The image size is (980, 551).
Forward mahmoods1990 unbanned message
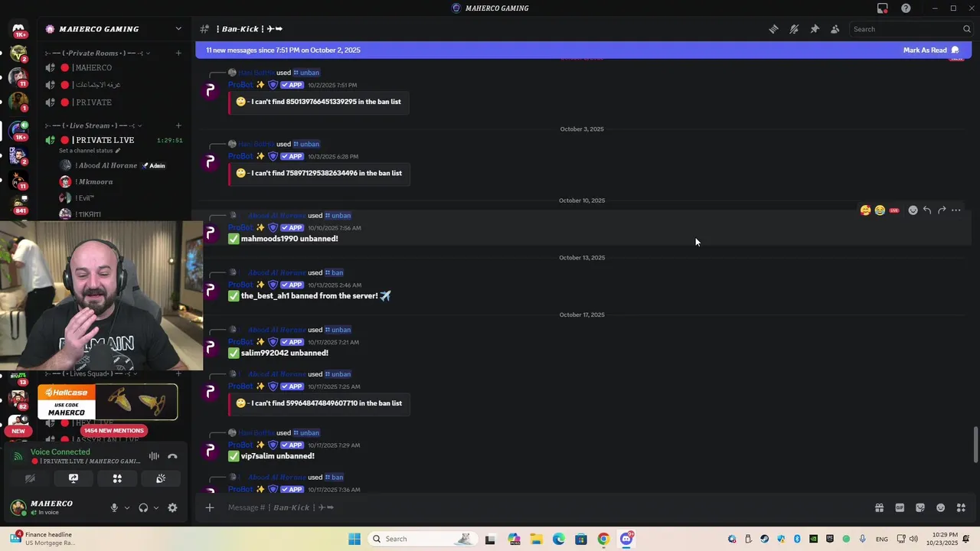[942, 210]
